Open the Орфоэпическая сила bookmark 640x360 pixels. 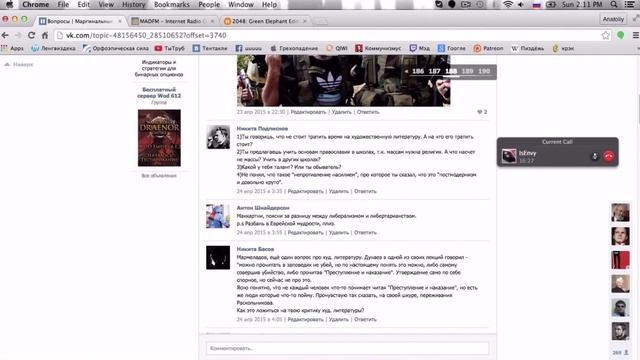coord(116,48)
